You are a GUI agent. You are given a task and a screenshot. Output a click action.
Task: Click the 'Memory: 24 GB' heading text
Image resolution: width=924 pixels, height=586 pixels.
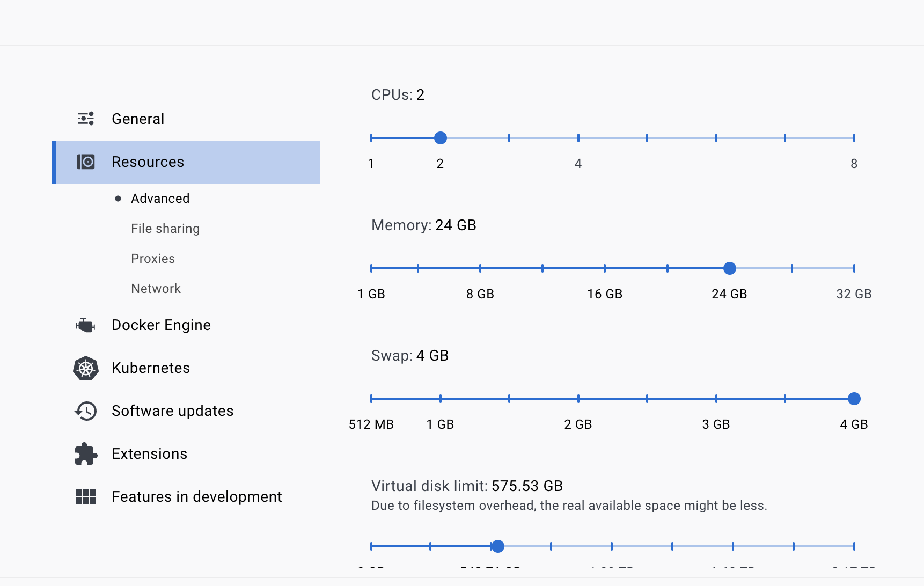tap(424, 225)
